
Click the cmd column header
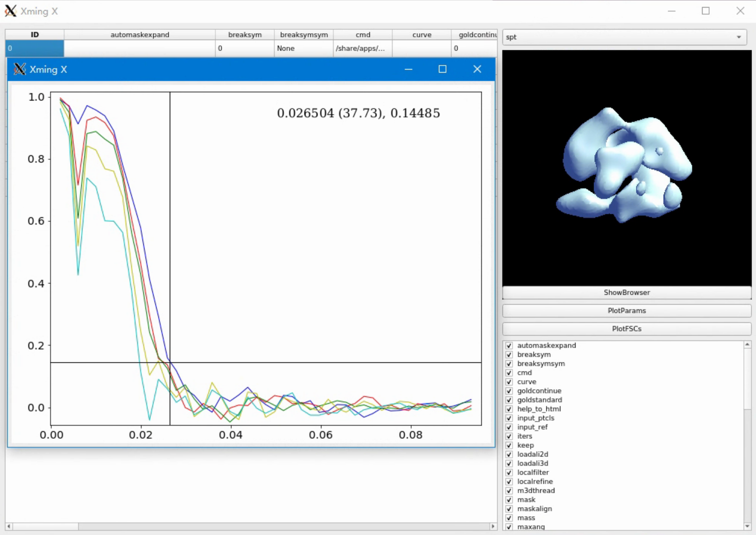[363, 35]
